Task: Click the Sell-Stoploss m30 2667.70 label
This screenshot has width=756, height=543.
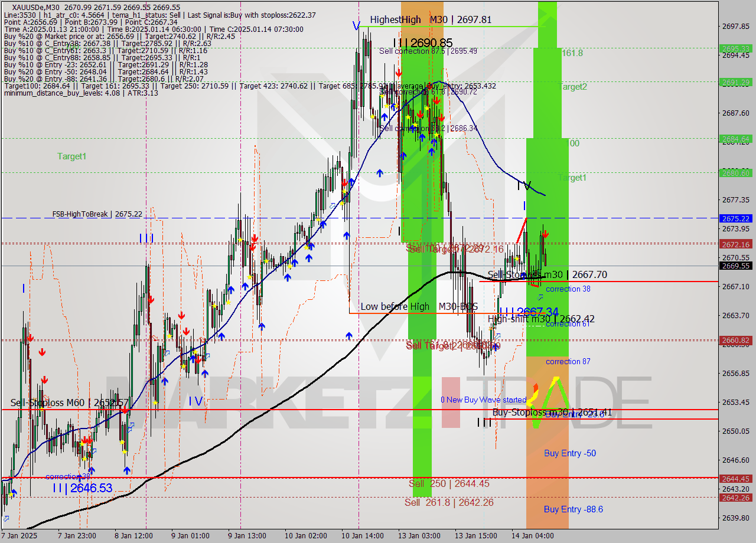Action: tap(548, 274)
